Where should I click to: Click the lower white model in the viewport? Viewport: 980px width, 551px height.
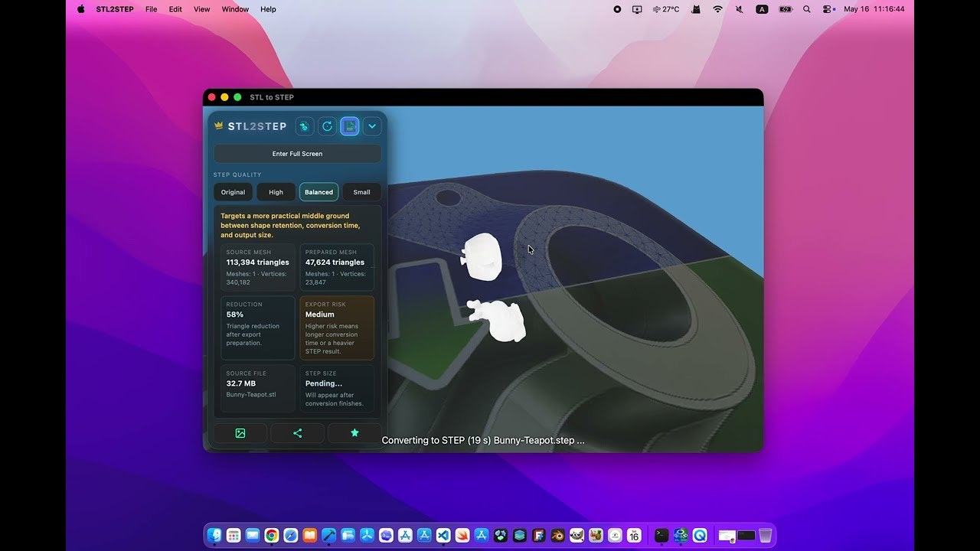(498, 320)
